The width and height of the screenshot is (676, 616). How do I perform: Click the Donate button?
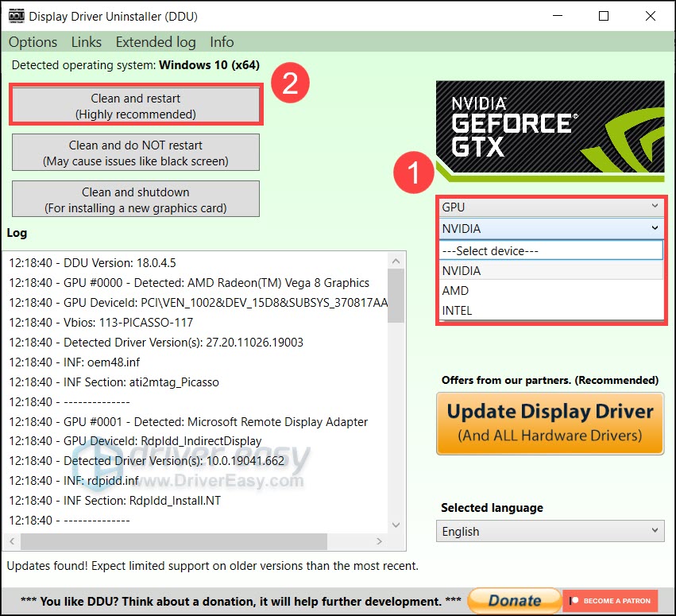coord(514,600)
